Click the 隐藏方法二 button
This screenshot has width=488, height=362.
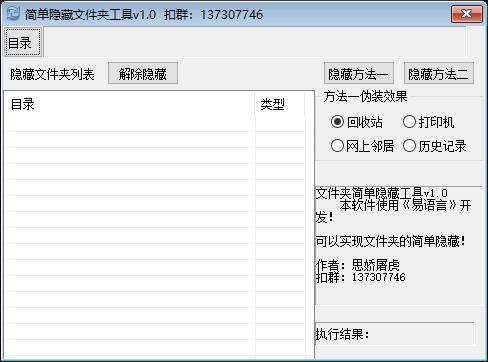(439, 73)
